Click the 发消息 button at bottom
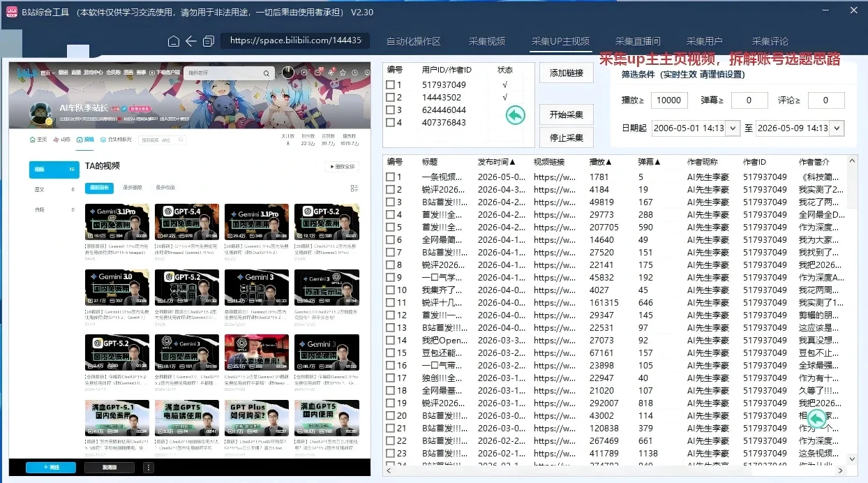Image resolution: width=868 pixels, height=483 pixels. (109, 468)
